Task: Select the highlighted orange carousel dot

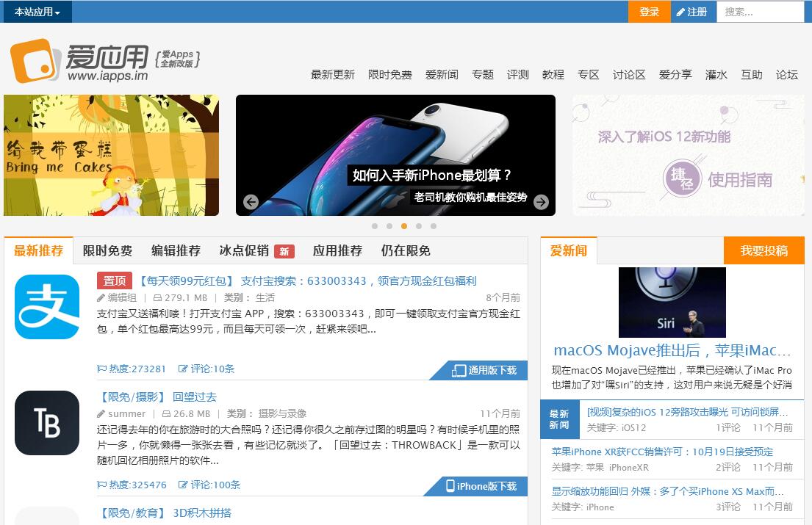Action: click(404, 226)
